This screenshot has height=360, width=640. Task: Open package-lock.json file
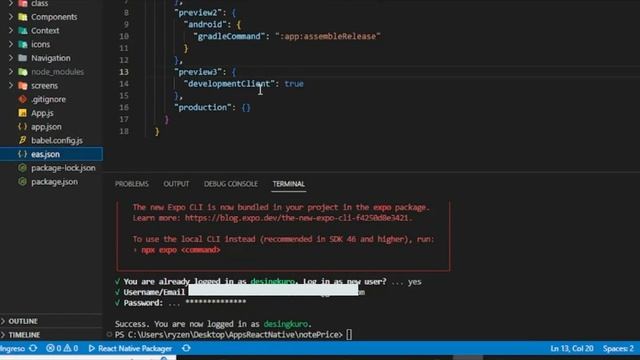click(63, 168)
